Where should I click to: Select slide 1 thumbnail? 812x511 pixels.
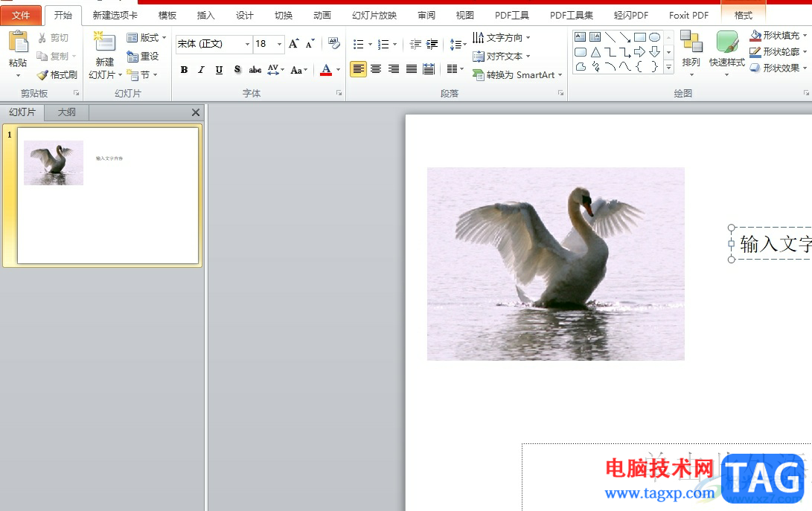108,196
